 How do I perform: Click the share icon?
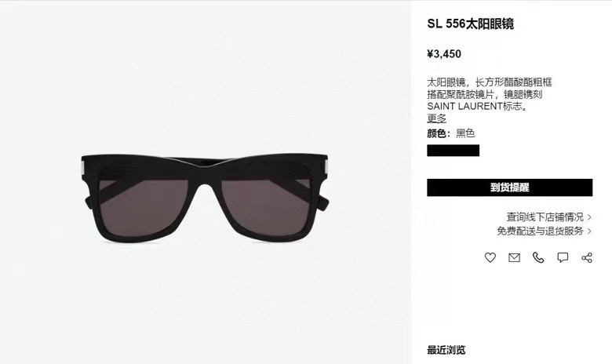coord(587,257)
